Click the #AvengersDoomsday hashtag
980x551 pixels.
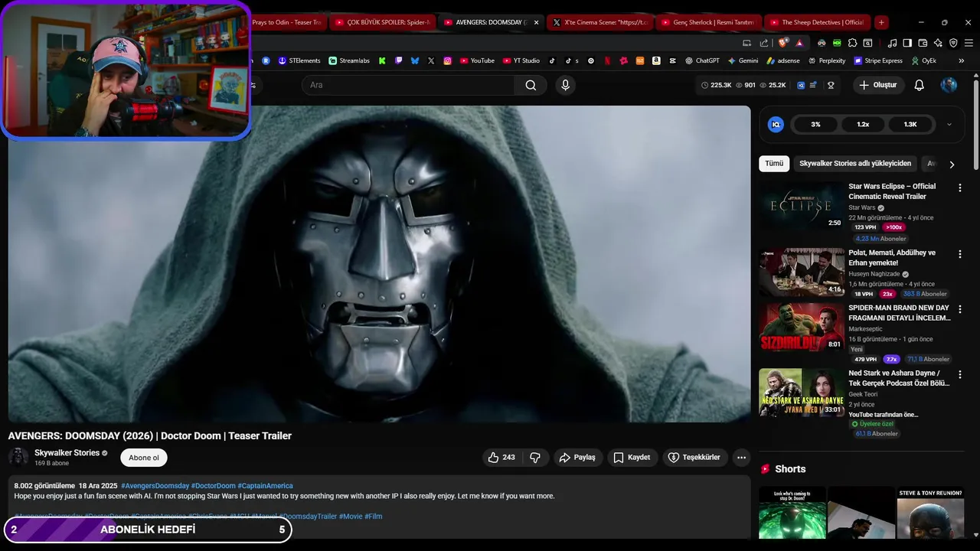155,486
